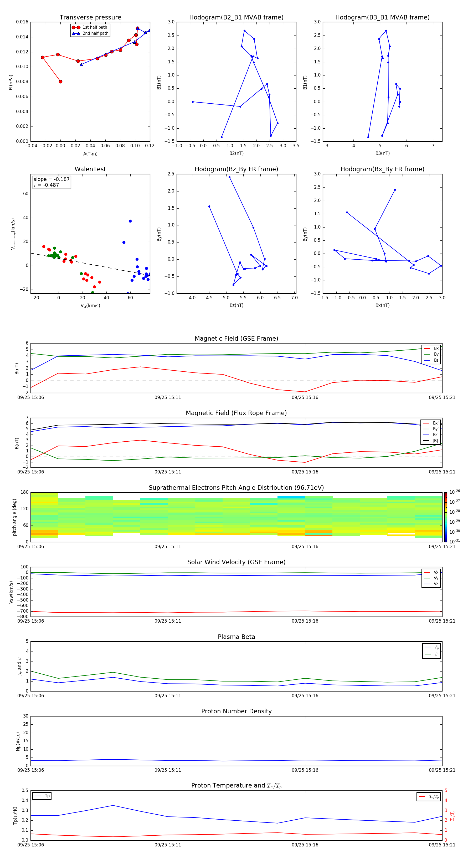This screenshot has height=868, width=473.
Task: Click 'Hodogram(Bx_By FR frame)' title
Action: coord(382,169)
